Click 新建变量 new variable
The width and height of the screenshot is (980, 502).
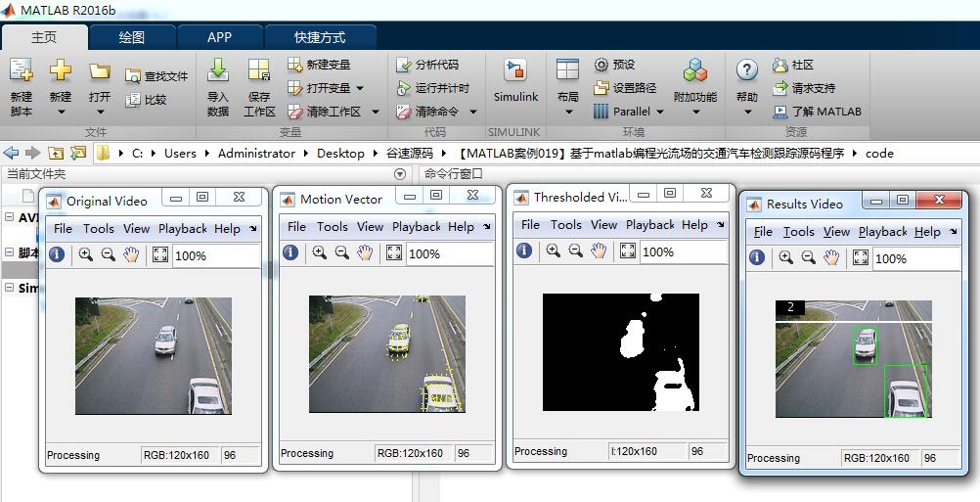(x=319, y=65)
